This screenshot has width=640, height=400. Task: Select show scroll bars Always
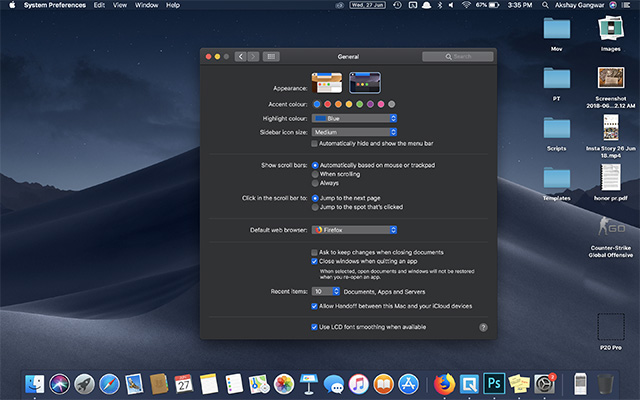tap(315, 183)
